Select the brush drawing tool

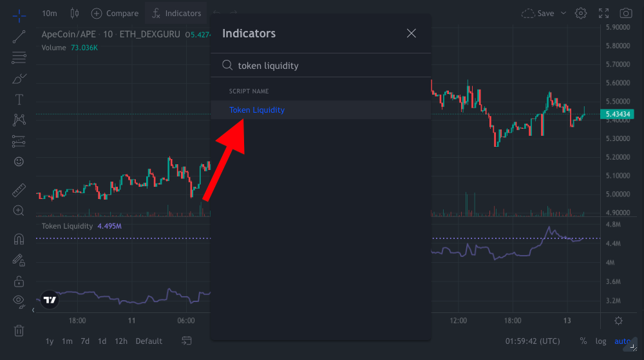19,79
